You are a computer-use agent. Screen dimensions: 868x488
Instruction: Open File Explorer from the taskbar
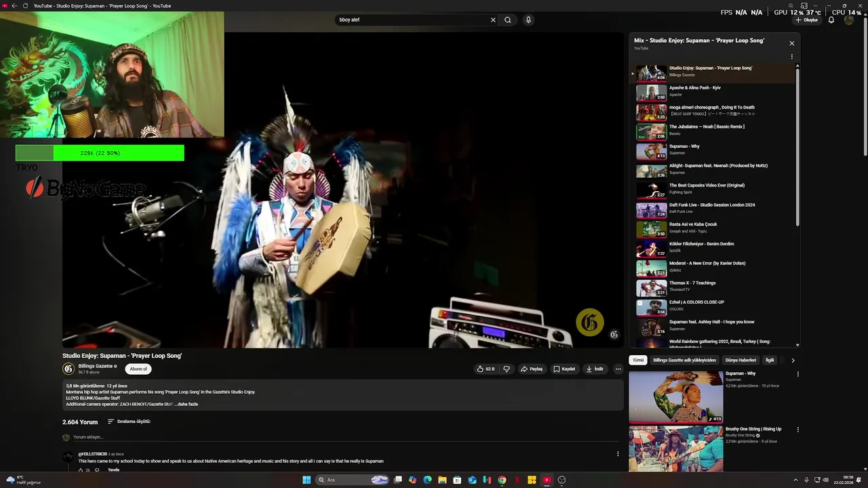tap(442, 480)
